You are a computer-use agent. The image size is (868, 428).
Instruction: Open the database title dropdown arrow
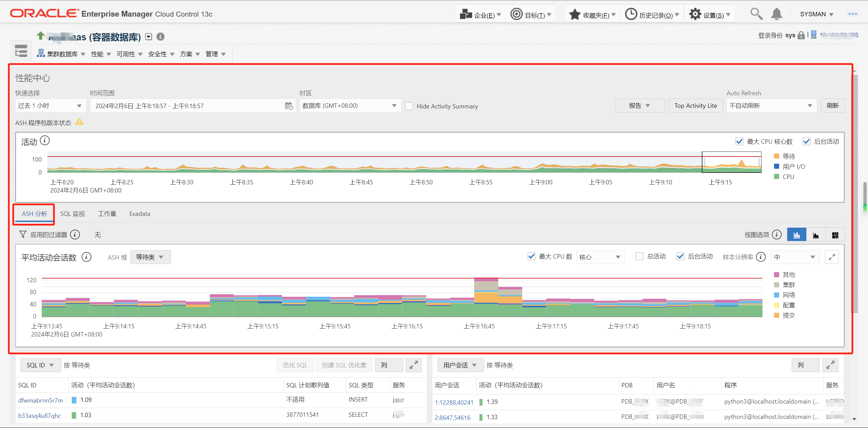click(x=149, y=37)
